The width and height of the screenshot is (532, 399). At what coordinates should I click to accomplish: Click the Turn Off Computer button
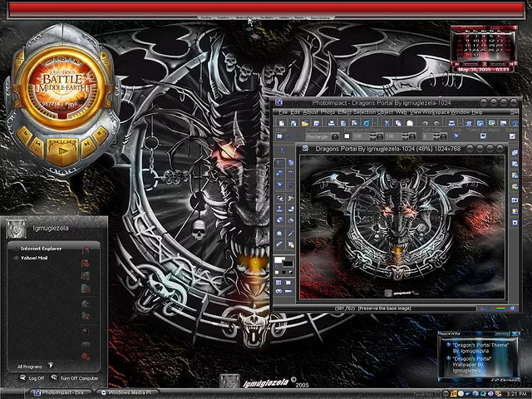point(74,378)
